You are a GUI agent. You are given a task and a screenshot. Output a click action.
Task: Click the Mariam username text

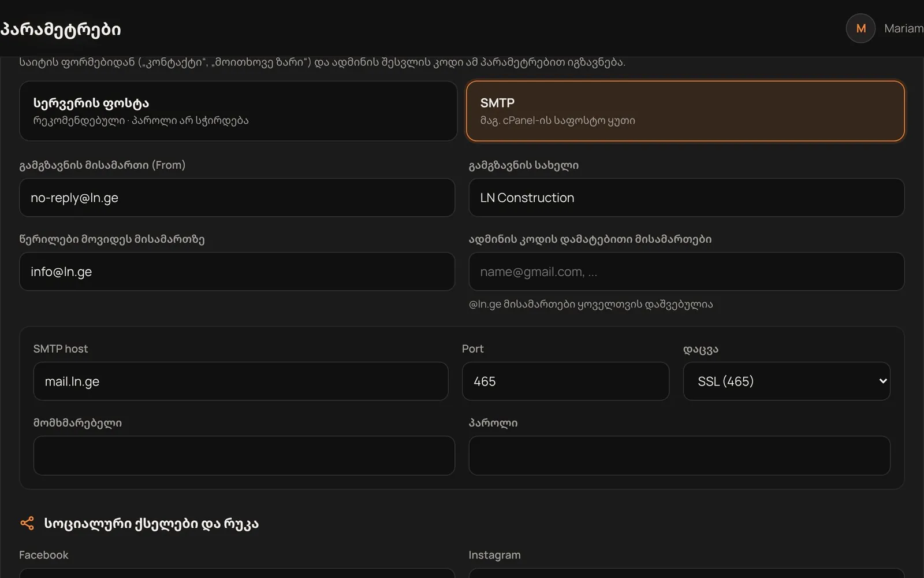tap(904, 28)
